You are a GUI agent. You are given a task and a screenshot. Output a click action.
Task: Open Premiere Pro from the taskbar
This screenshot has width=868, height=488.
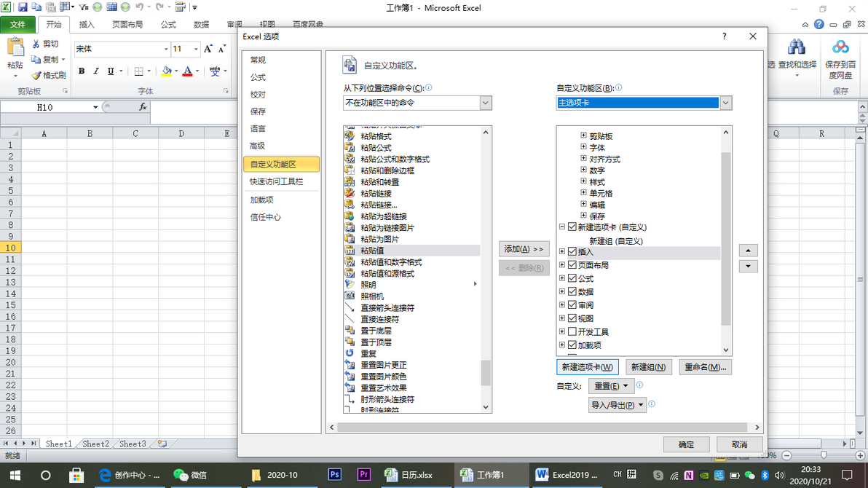point(363,475)
